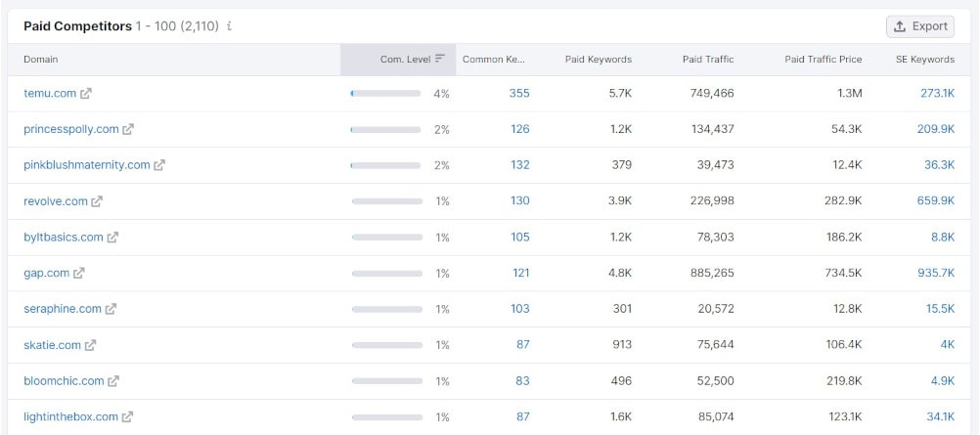This screenshot has width=980, height=435.
Task: Sort table by Paid Traffic column
Action: (708, 60)
